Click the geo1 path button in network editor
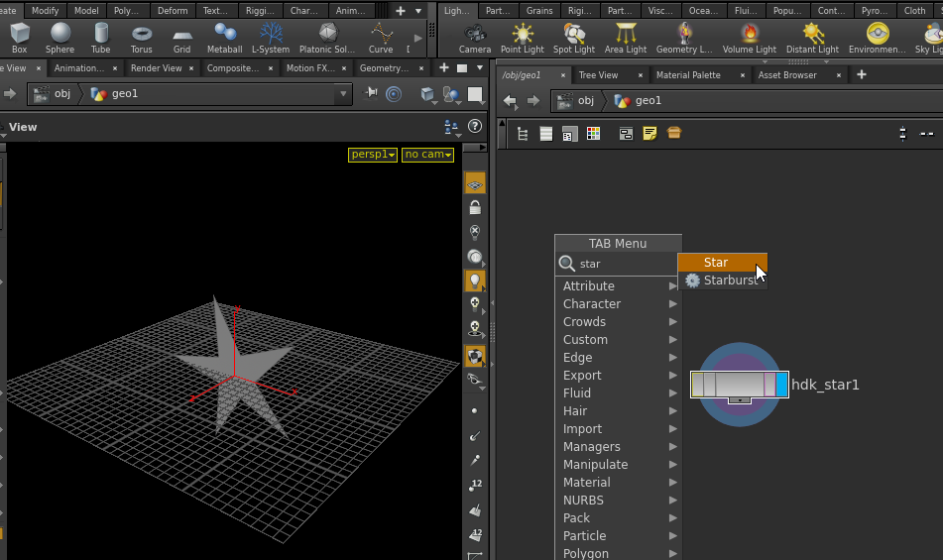Image resolution: width=943 pixels, height=560 pixels. [x=638, y=101]
